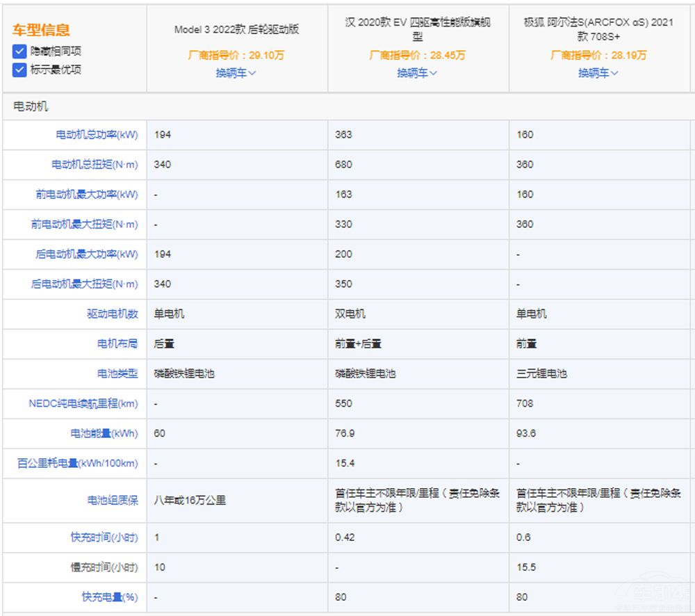Viewport: 695px width, 616px height.
Task: Click the 电池组质保 row label
Action: pos(113,501)
